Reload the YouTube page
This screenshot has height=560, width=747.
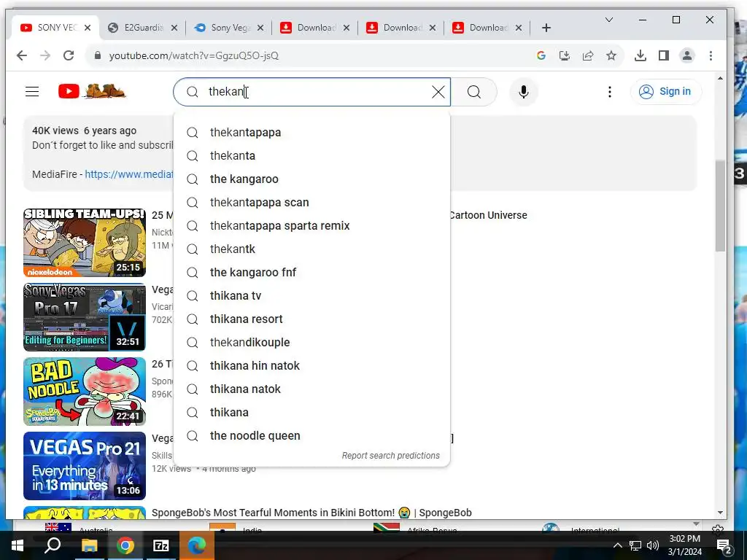click(x=69, y=55)
